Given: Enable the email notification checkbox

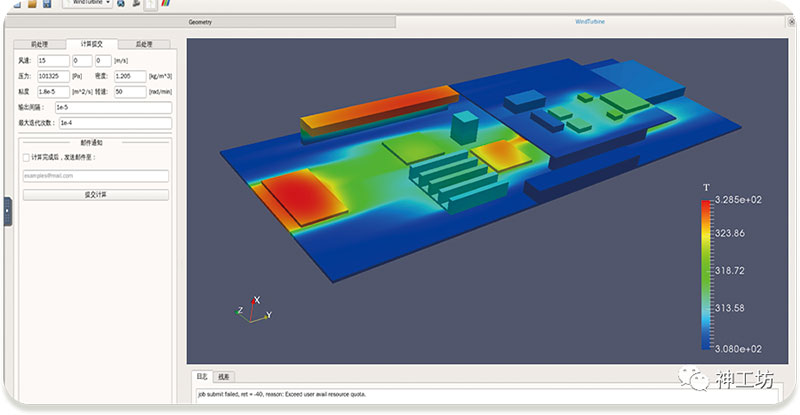Looking at the screenshot, I should point(26,158).
